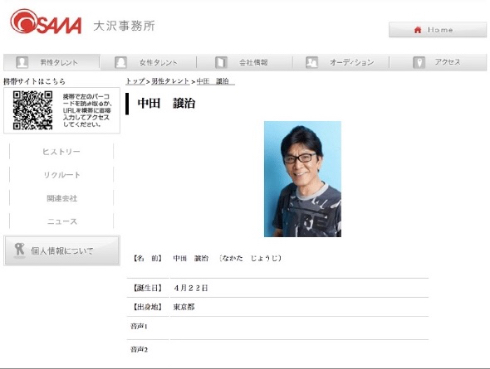Click the person icon beside 男性タレント
Viewport: 490px width, 369px height.
click(x=22, y=62)
